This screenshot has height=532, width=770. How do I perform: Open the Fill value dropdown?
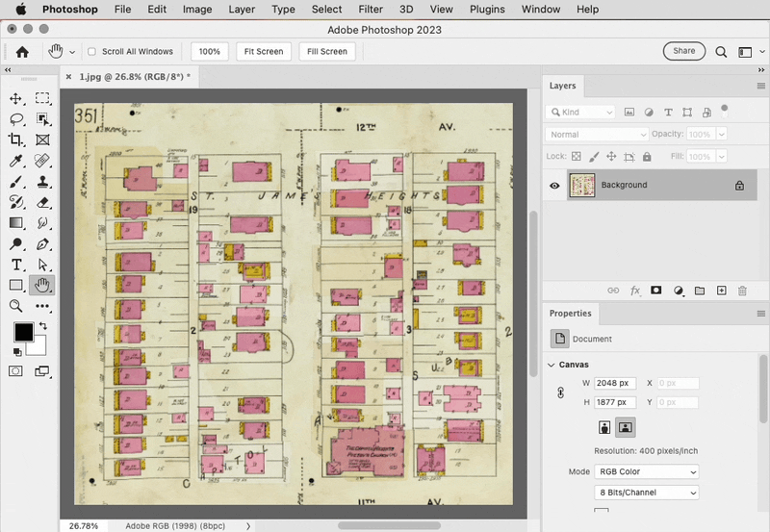(x=722, y=157)
